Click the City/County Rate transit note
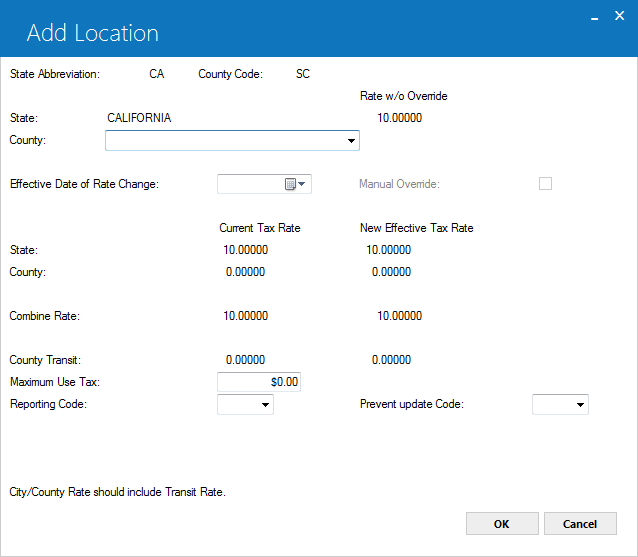 click(118, 492)
